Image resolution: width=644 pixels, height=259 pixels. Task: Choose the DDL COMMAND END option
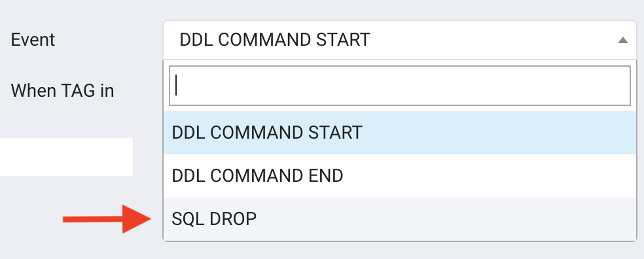(400, 176)
